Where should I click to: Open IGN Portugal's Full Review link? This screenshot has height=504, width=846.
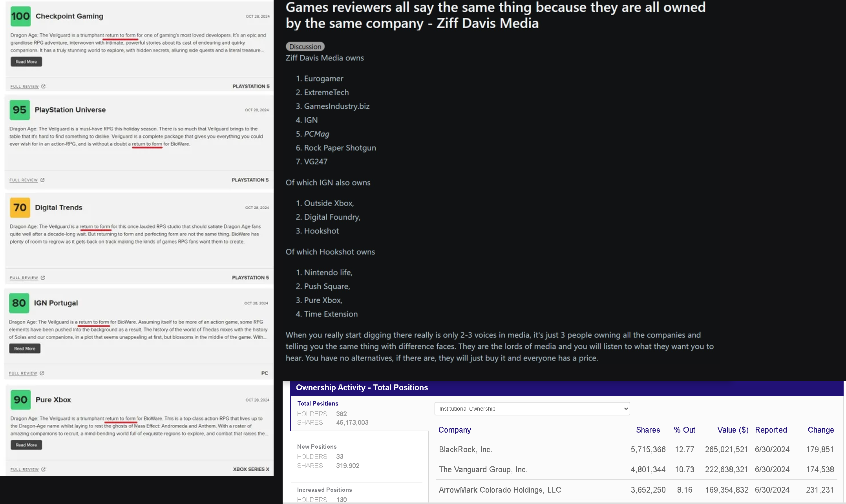click(x=23, y=373)
